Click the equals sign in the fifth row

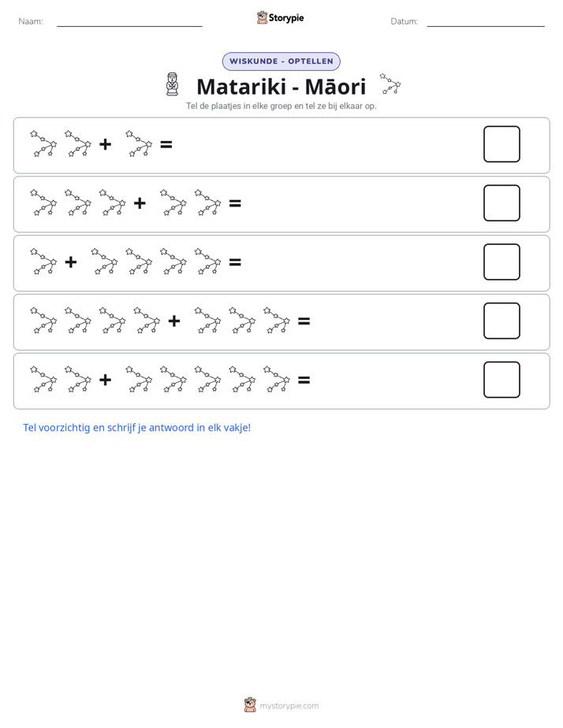tap(304, 381)
